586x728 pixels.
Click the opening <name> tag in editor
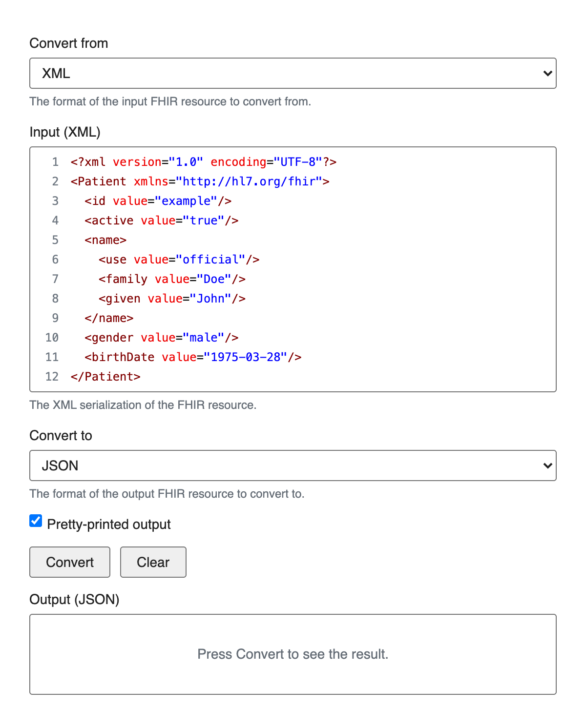[x=105, y=240]
